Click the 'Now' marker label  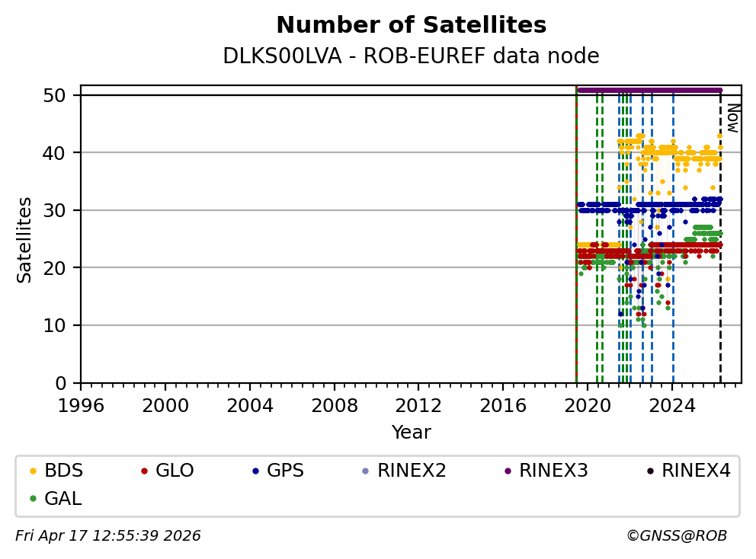[x=732, y=118]
